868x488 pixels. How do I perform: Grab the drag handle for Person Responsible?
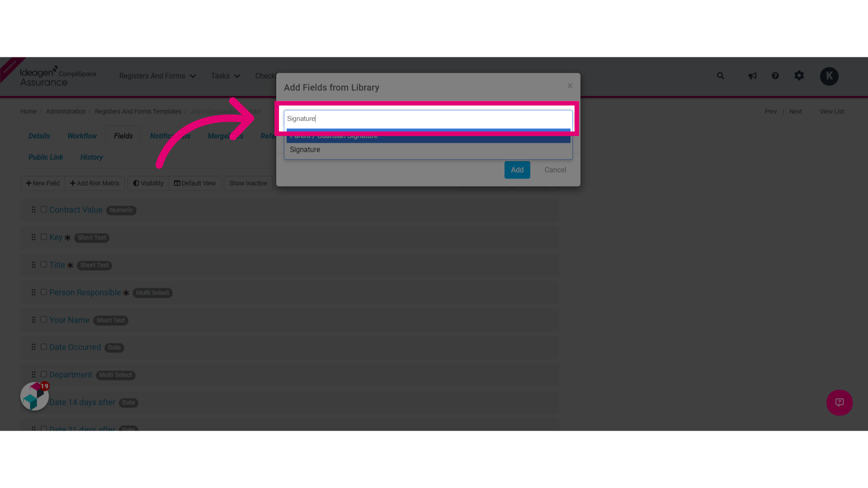point(33,292)
